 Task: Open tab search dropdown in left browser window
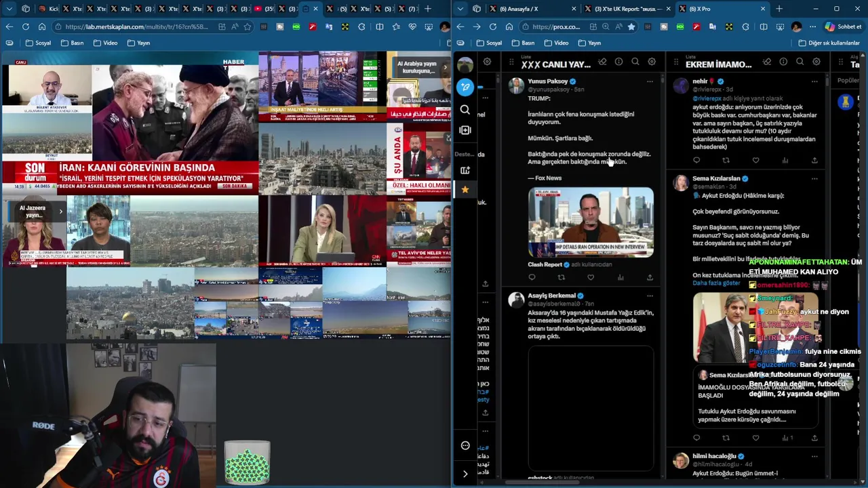[9, 9]
